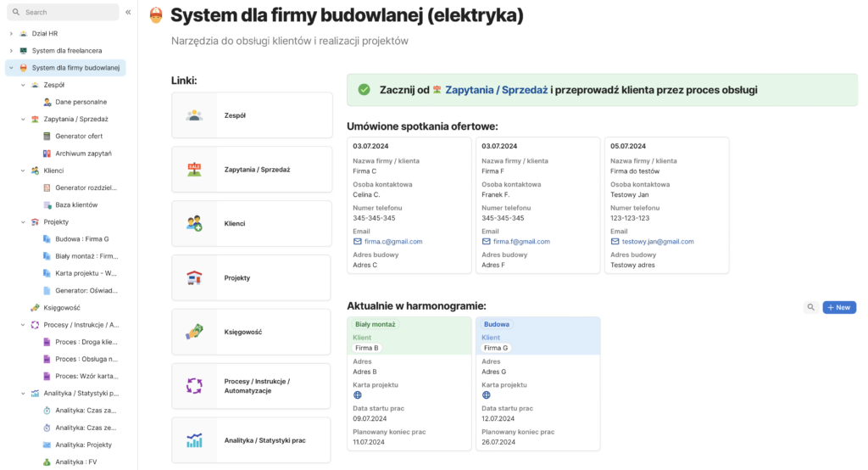Add a new harmonogram entry with New
Image resolution: width=868 pixels, height=470 pixels.
839,307
